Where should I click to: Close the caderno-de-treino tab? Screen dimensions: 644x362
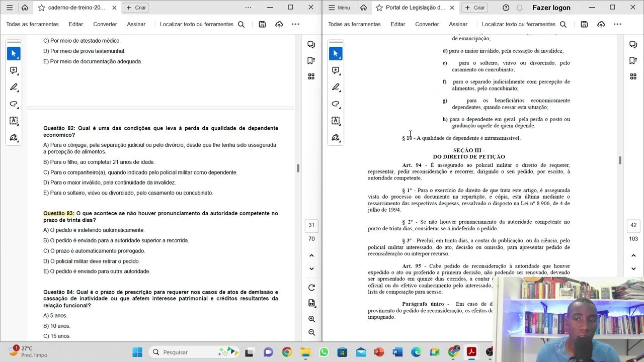(x=114, y=8)
